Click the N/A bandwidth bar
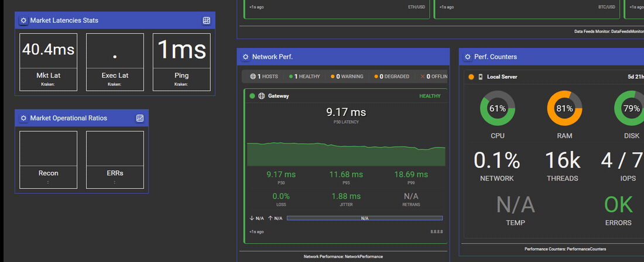Image resolution: width=644 pixels, height=262 pixels. (x=365, y=218)
